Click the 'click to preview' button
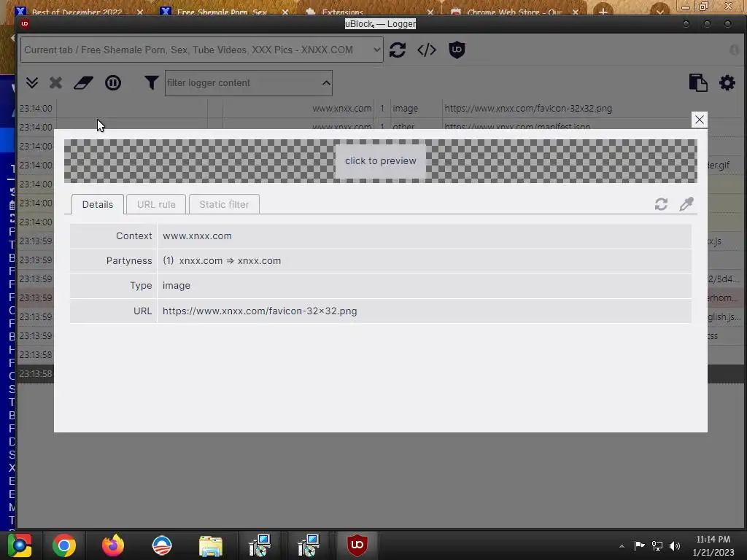Viewport: 747px width, 560px height. point(380,161)
